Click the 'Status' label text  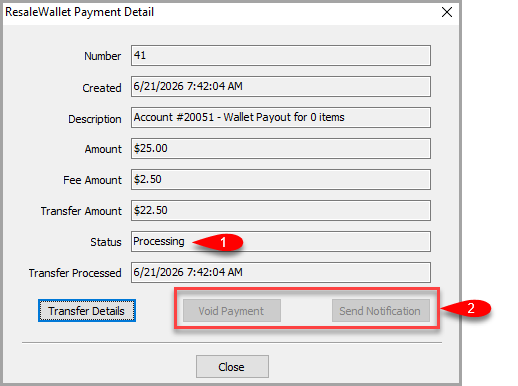pos(106,242)
